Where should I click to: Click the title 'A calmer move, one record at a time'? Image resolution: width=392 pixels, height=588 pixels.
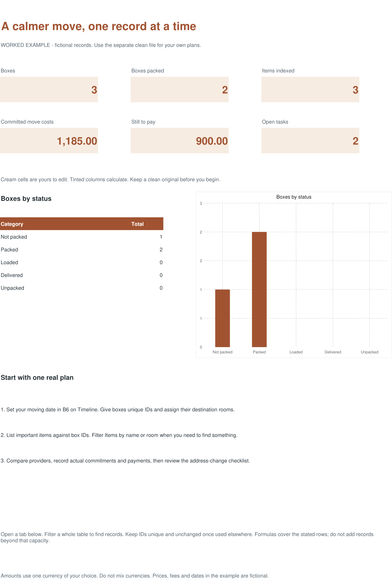point(99,26)
